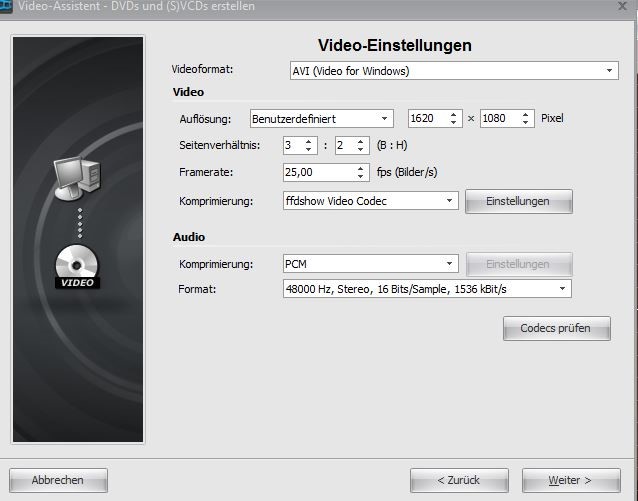The image size is (638, 501).
Task: Go back with the Zurück button
Action: coord(459,480)
